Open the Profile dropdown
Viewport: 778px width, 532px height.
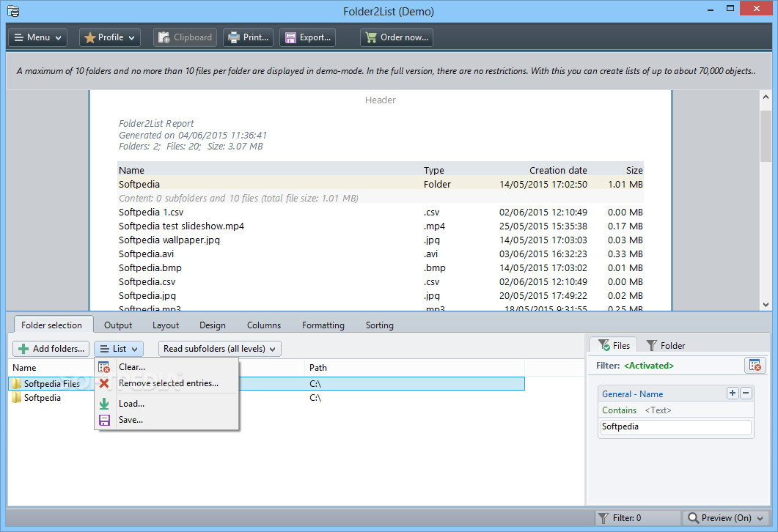(x=110, y=37)
